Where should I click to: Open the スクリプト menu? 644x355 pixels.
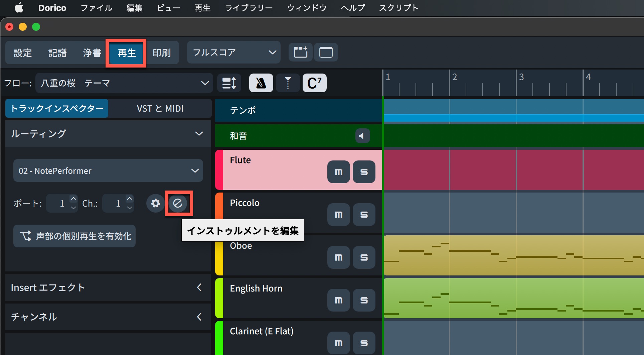399,8
